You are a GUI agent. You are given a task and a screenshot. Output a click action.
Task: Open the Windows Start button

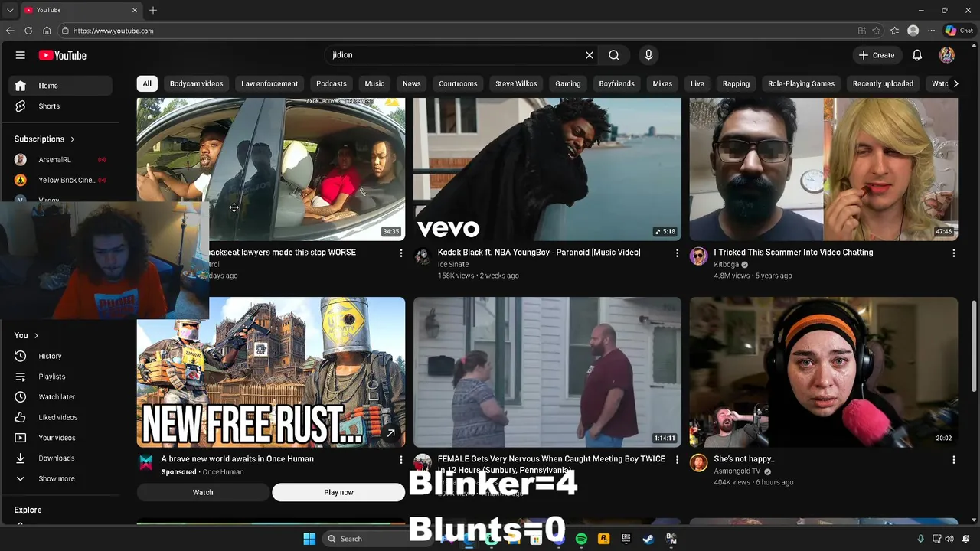309,539
